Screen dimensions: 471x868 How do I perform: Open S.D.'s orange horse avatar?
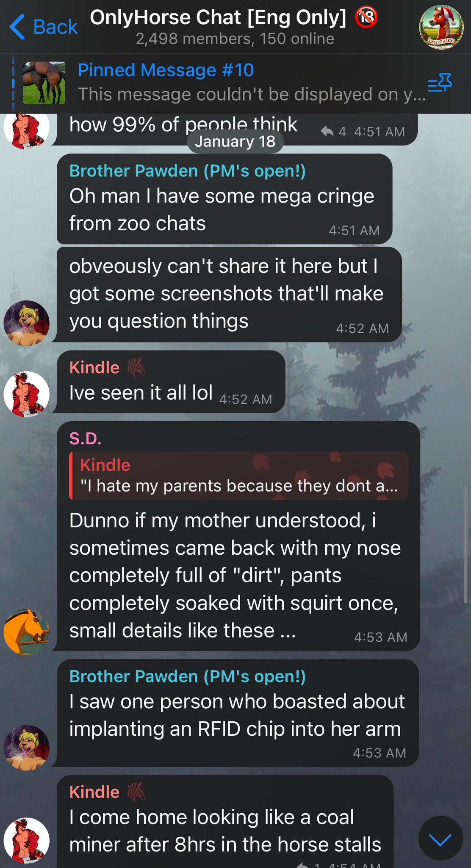pyautogui.click(x=27, y=632)
